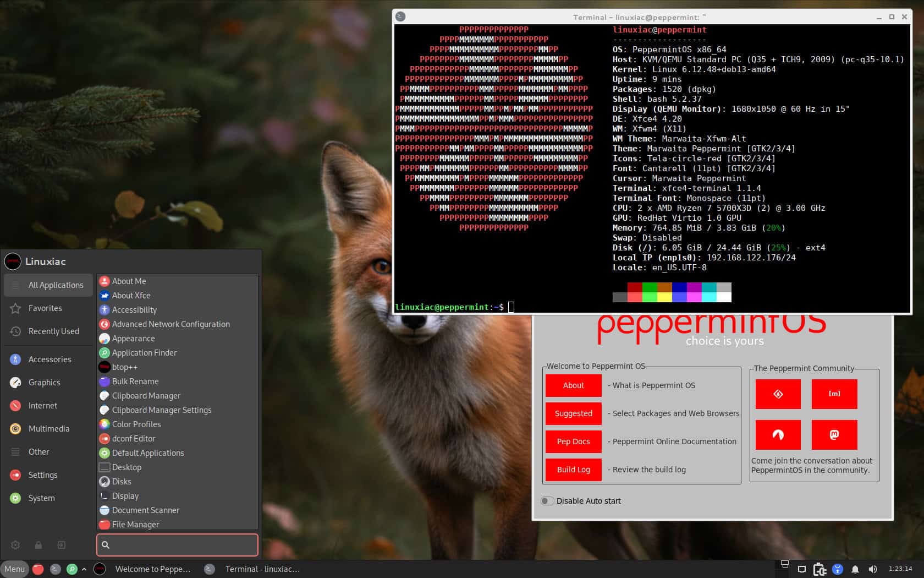Toggle Disable Auto start
The image size is (924, 578).
point(547,500)
